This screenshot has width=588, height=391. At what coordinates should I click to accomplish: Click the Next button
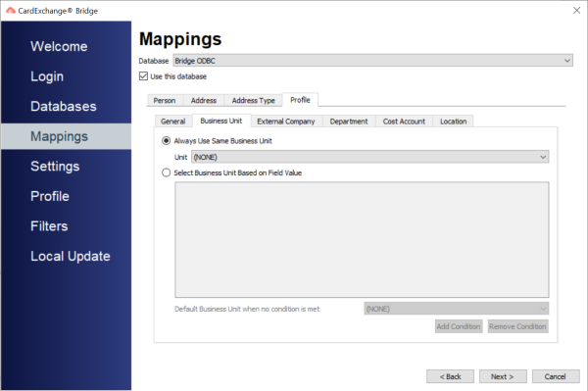tap(503, 376)
